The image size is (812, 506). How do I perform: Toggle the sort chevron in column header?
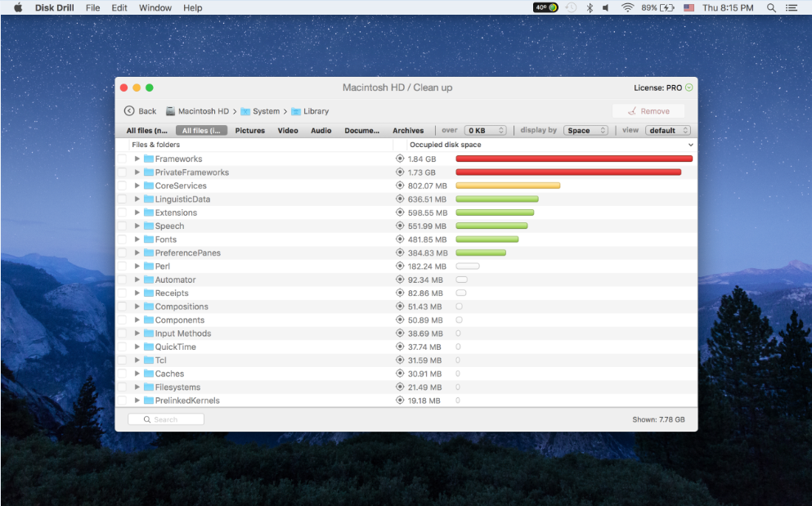click(x=690, y=145)
